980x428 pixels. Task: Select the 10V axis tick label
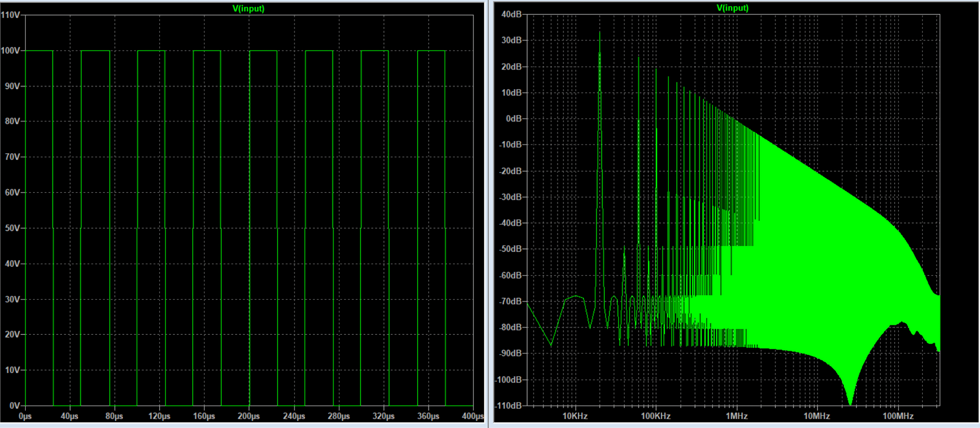(12, 370)
